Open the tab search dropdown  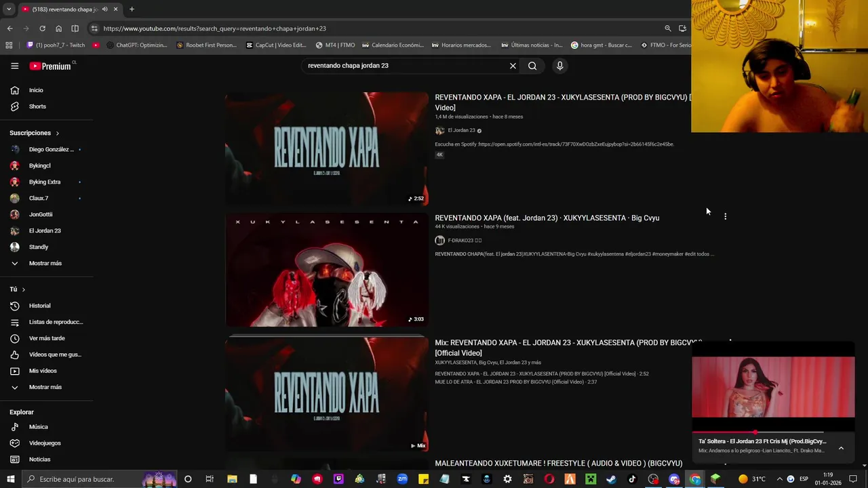coord(9,9)
